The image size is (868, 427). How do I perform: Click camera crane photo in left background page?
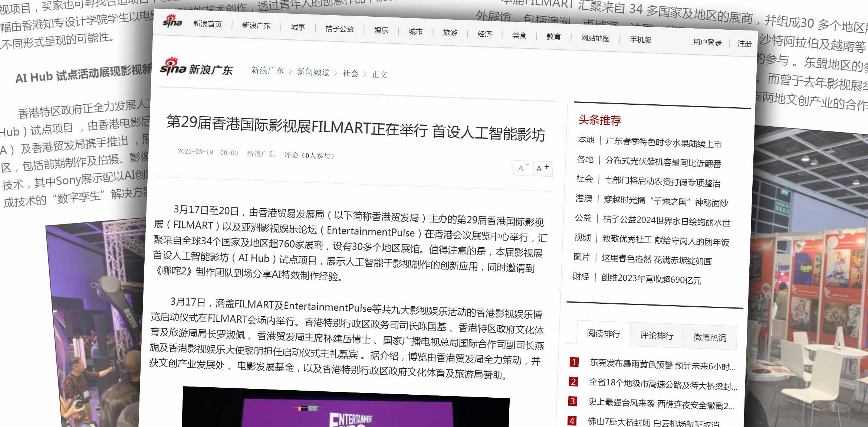click(96, 323)
